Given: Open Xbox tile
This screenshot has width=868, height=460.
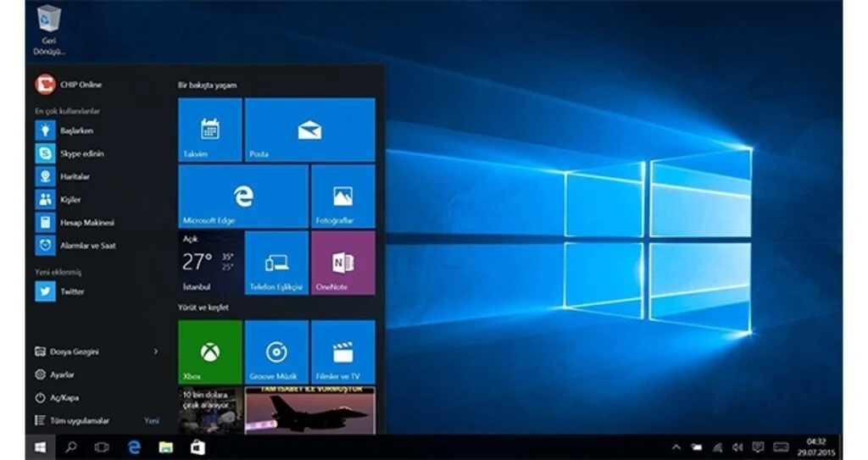Looking at the screenshot, I should 210,352.
